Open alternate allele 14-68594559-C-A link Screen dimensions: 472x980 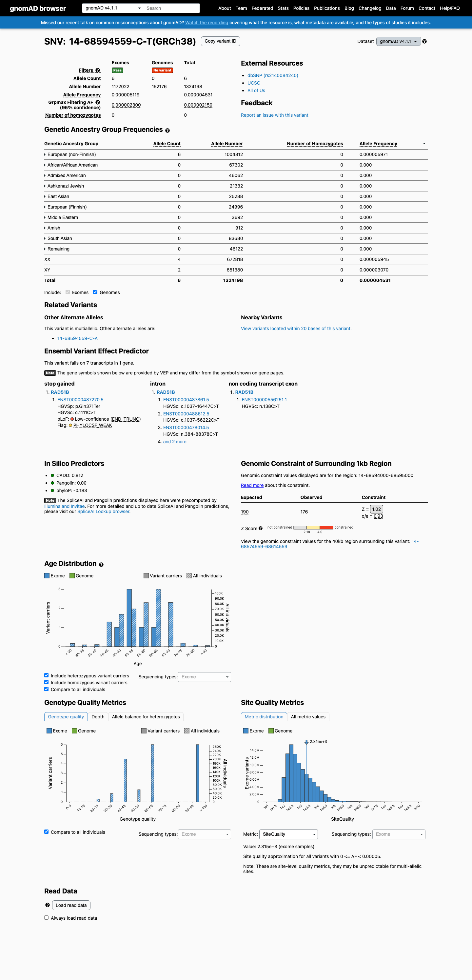[78, 338]
